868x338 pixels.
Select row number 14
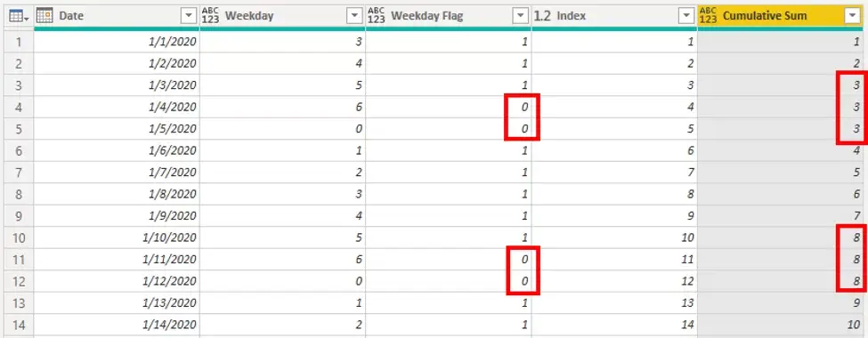point(19,324)
